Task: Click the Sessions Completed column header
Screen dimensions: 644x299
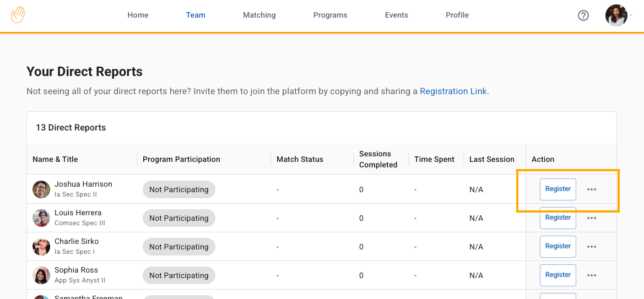Action: click(378, 159)
